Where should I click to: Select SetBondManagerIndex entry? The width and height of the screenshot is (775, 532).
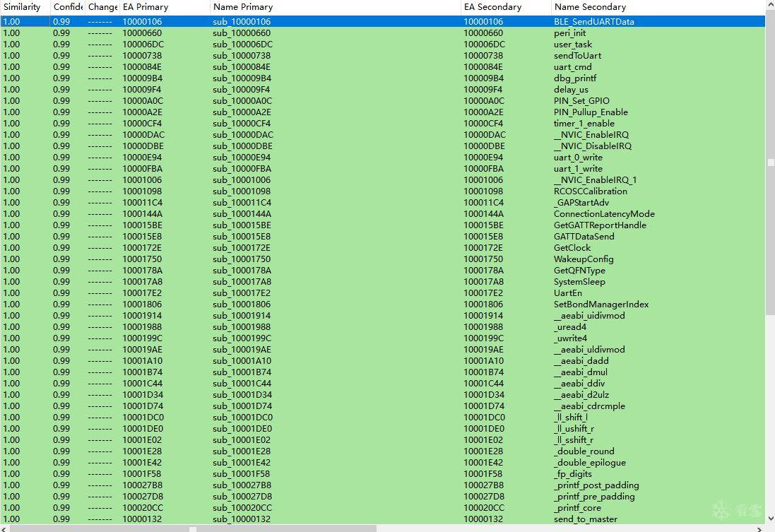coord(601,305)
